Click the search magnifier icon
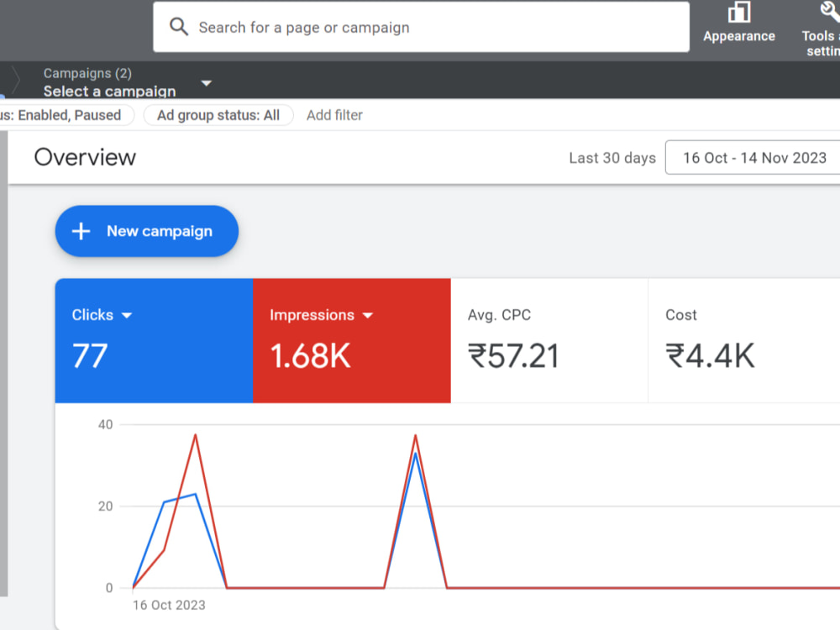The width and height of the screenshot is (840, 630). [x=178, y=27]
